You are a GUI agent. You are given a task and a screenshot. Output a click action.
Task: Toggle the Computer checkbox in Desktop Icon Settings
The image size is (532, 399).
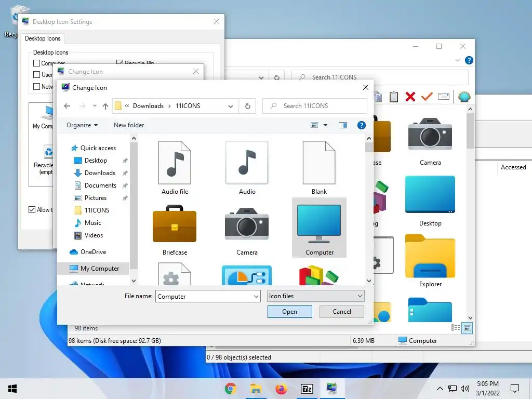coord(37,63)
